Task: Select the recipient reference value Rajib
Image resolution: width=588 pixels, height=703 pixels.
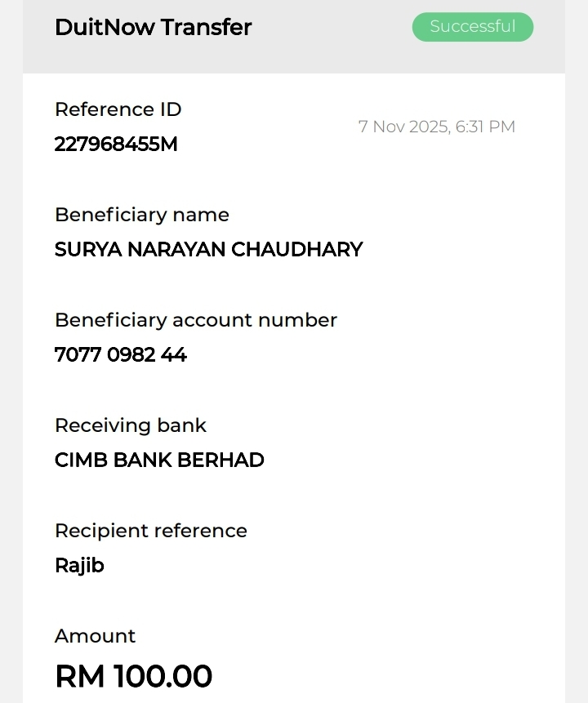Action: tap(79, 566)
